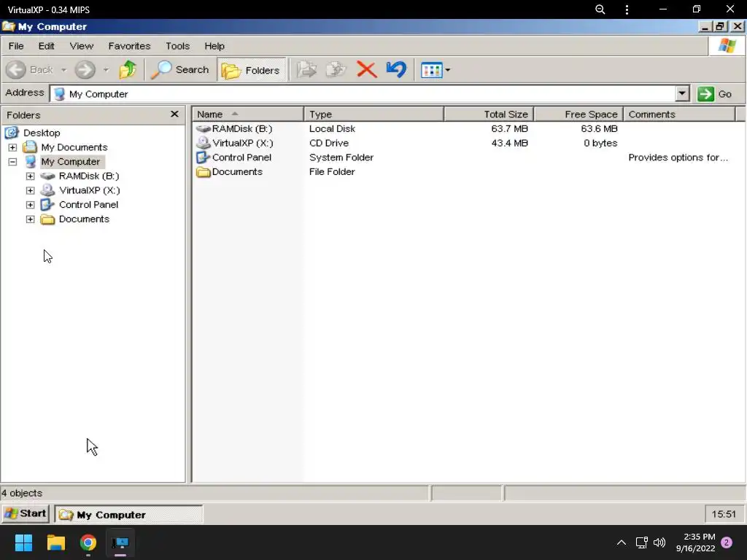
Task: Open the XP Start button
Action: pos(26,514)
